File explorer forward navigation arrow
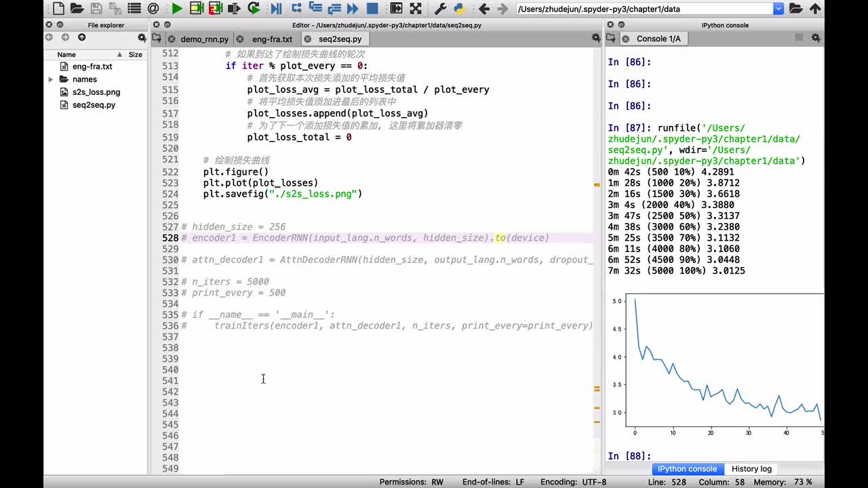This screenshot has height=488, width=868. point(65,37)
